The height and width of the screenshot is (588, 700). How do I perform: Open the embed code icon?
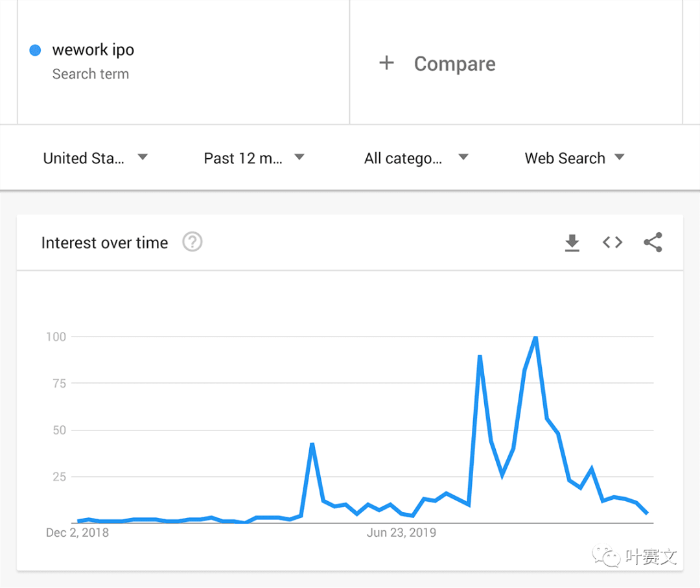pyautogui.click(x=612, y=242)
